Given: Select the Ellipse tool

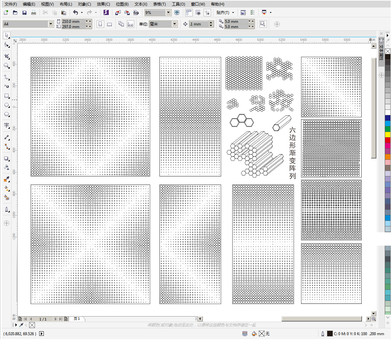Looking at the screenshot, I should click(7, 106).
